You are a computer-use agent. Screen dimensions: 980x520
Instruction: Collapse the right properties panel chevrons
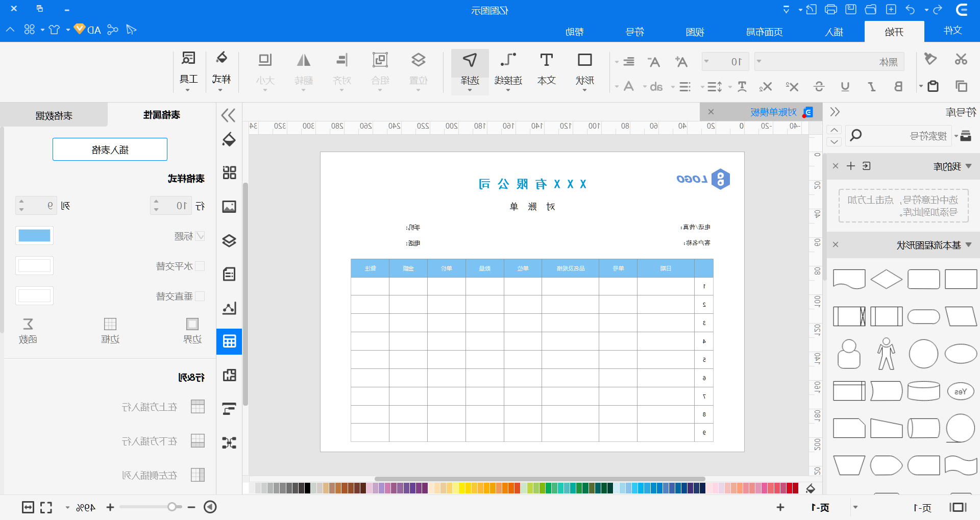click(228, 115)
